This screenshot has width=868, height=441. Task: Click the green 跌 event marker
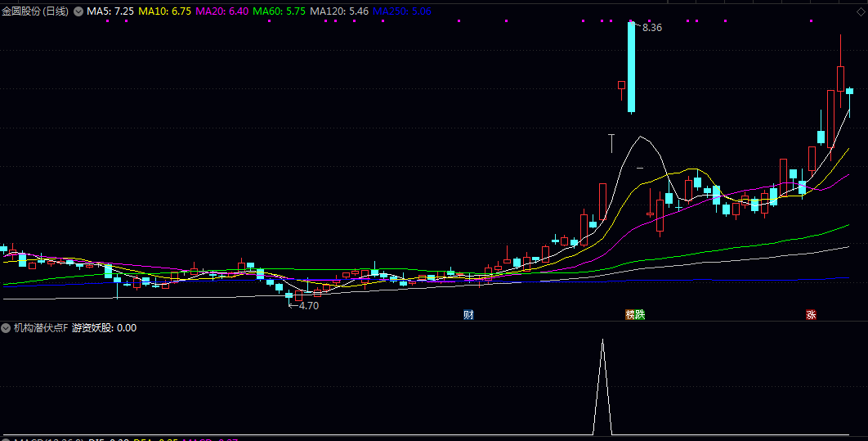point(640,315)
